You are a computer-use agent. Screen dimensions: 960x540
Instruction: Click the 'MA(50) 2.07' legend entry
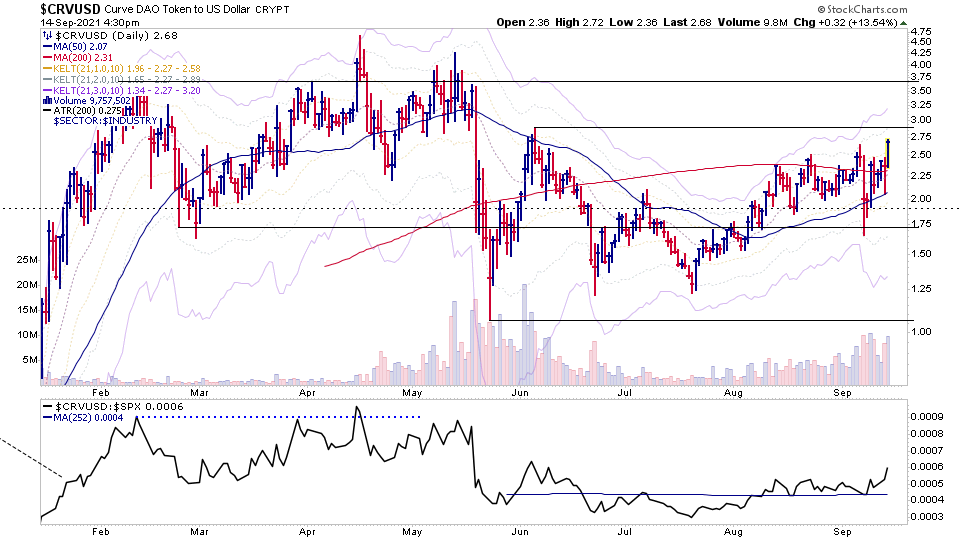[80, 47]
